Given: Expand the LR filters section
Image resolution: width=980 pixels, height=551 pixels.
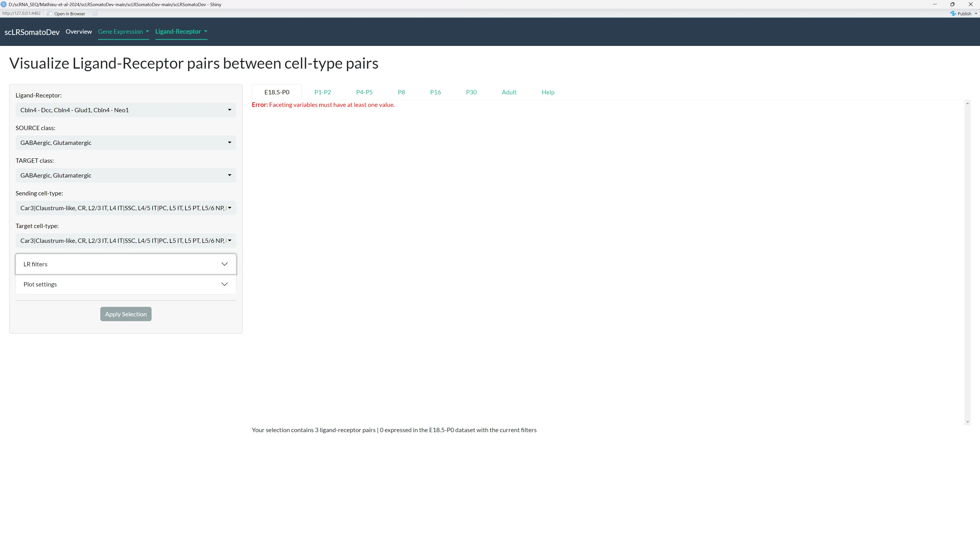Looking at the screenshot, I should point(126,264).
